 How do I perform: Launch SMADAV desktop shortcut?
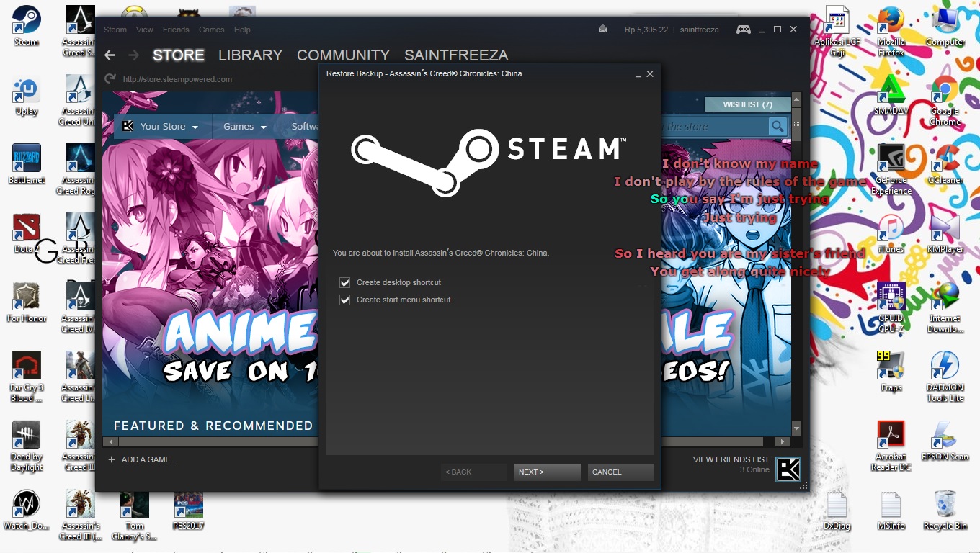[891, 95]
